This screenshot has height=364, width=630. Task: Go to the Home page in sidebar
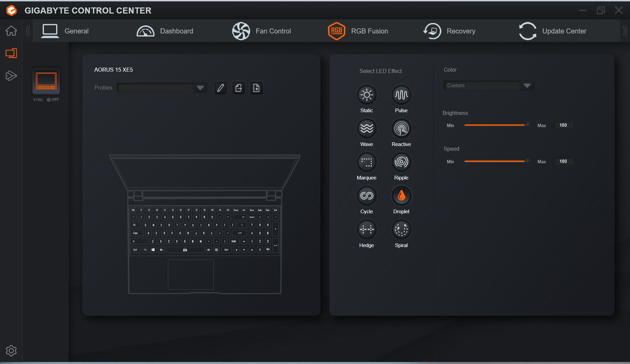[x=11, y=31]
